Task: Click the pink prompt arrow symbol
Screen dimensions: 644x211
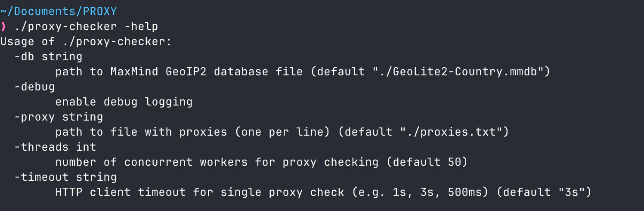Action: [4, 27]
